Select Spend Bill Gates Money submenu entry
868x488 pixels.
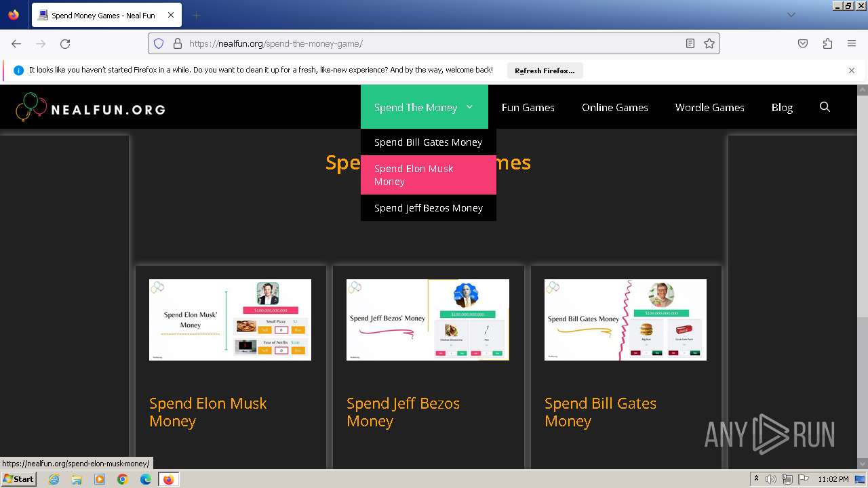click(429, 142)
